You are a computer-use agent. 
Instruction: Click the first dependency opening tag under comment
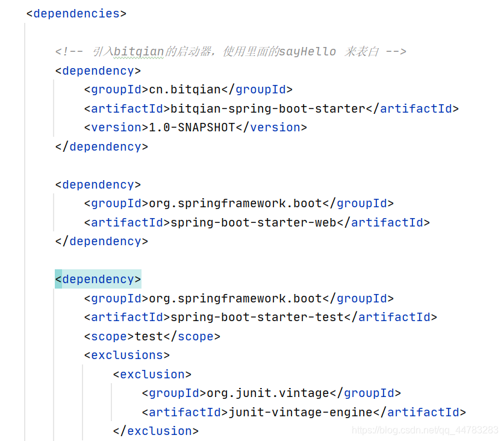[x=98, y=70]
